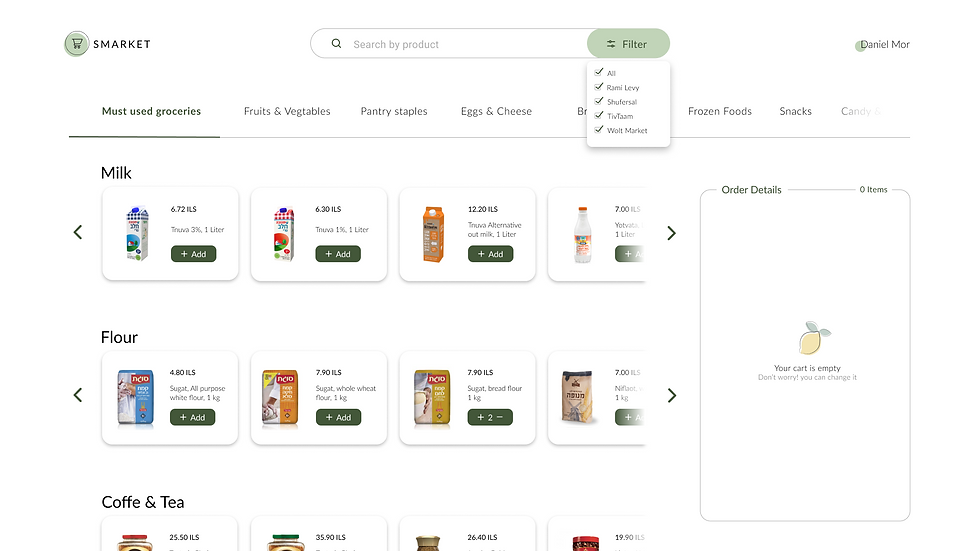Screen dimensions: 980x551
Task: Toggle the Rami Levy checkbox
Action: point(599,86)
